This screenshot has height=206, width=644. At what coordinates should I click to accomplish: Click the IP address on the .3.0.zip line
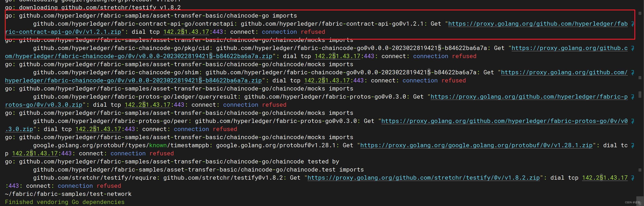98,129
